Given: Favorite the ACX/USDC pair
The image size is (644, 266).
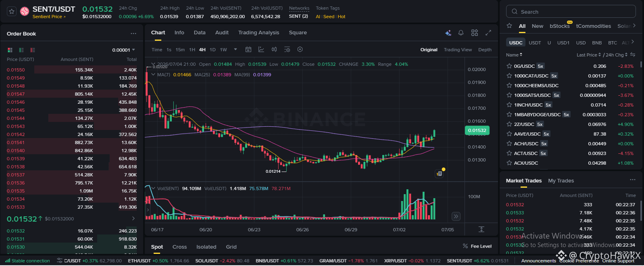Looking at the screenshot, I should pyautogui.click(x=509, y=163).
